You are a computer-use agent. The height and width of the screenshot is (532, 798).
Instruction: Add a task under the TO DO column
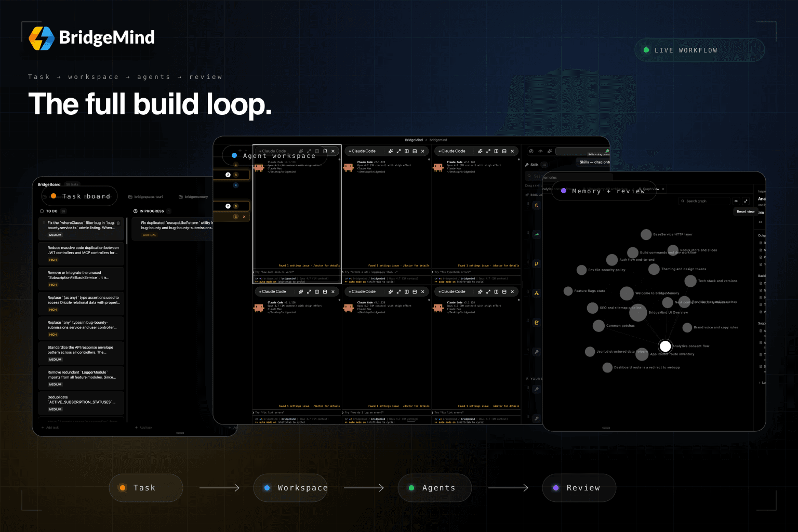50,428
